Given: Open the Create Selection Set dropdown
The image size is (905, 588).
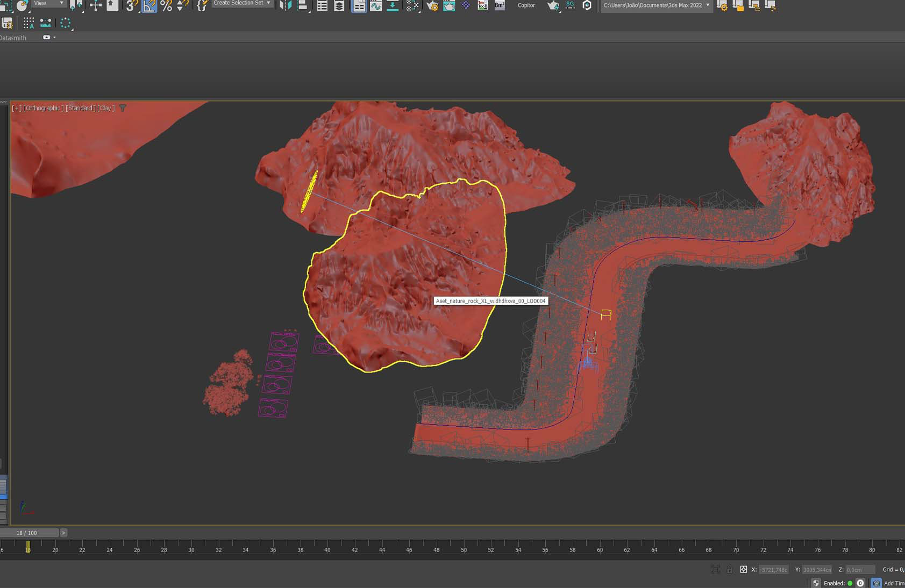Looking at the screenshot, I should [x=242, y=3].
